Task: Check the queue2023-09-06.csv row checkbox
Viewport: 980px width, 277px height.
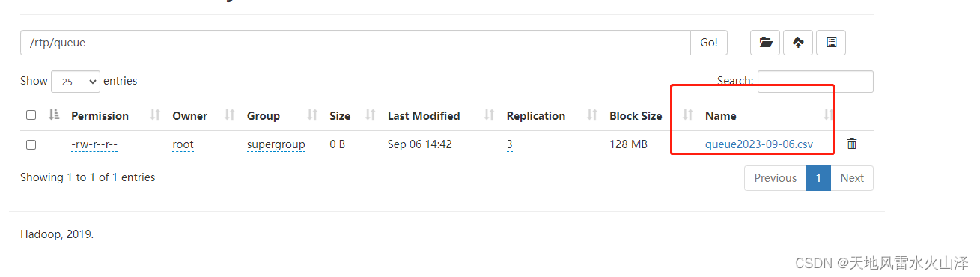Action: tap(31, 144)
